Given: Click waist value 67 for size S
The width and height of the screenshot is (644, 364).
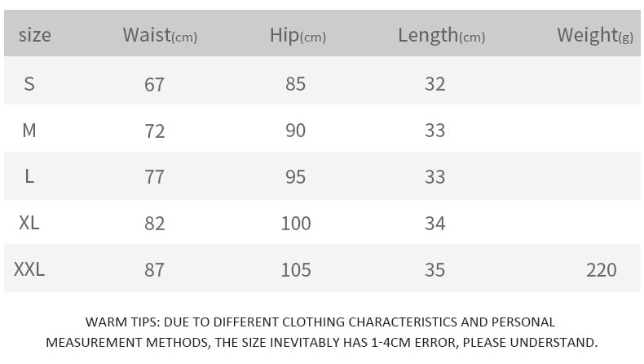Looking at the screenshot, I should pos(155,83).
